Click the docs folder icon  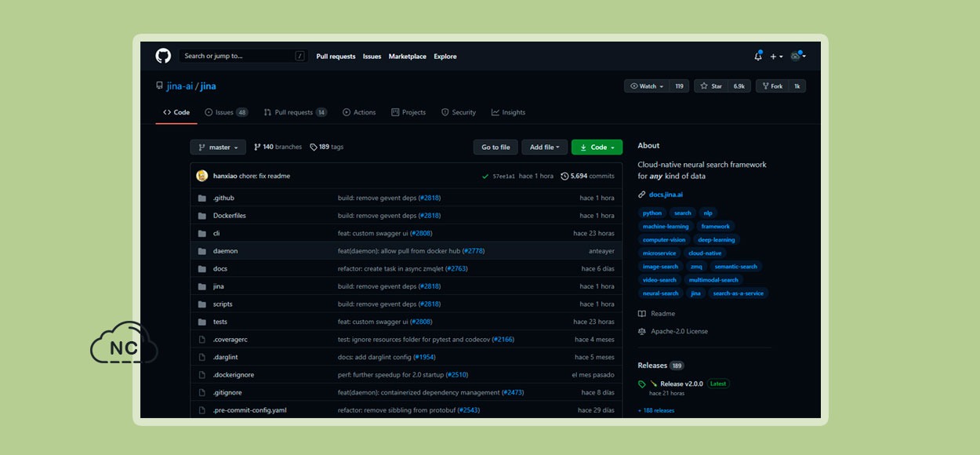[x=202, y=269]
